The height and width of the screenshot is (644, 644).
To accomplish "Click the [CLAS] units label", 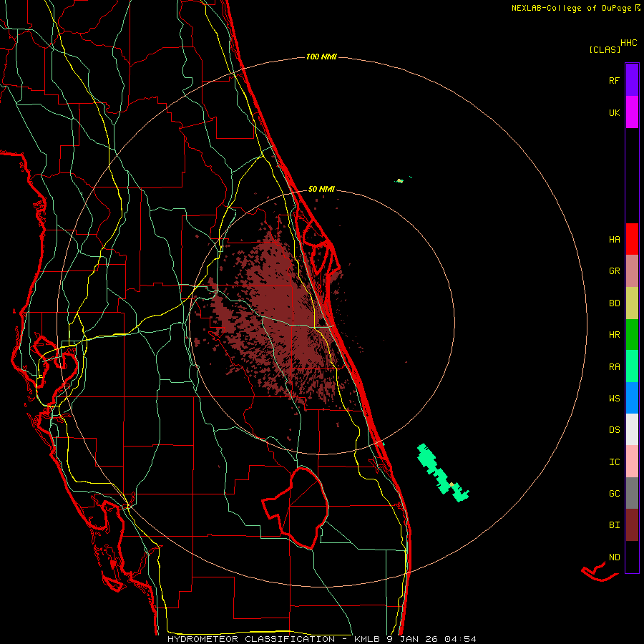I will (605, 49).
